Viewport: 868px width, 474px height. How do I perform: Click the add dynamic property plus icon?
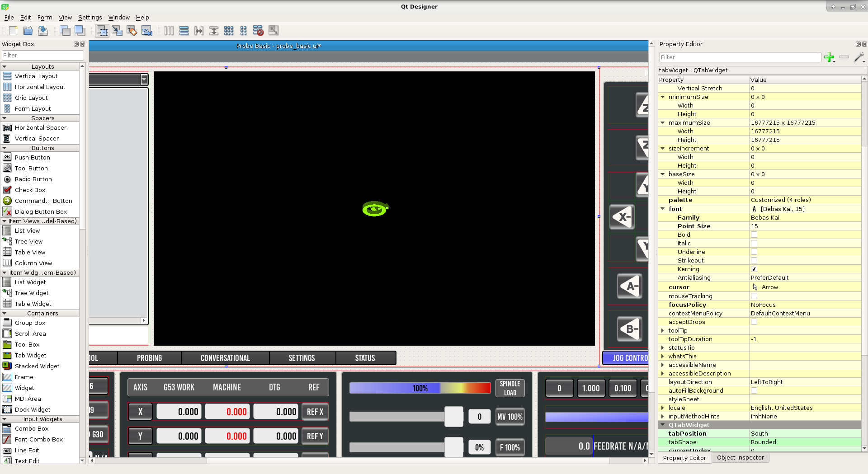point(830,57)
